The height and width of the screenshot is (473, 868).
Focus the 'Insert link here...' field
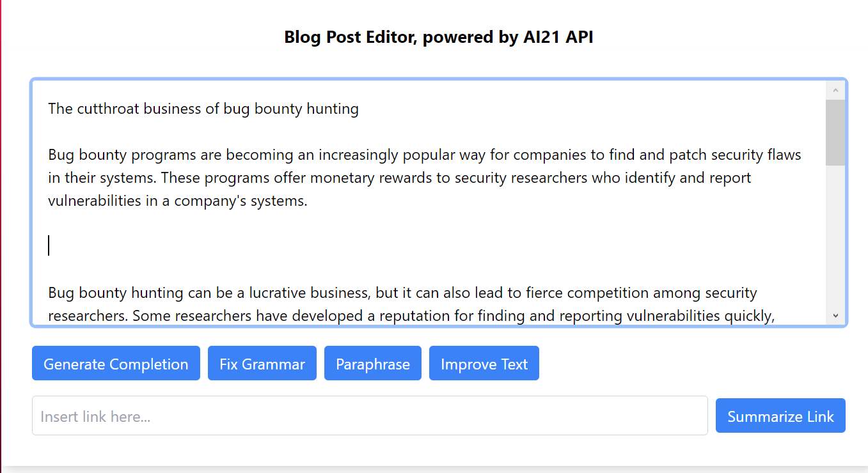click(370, 416)
